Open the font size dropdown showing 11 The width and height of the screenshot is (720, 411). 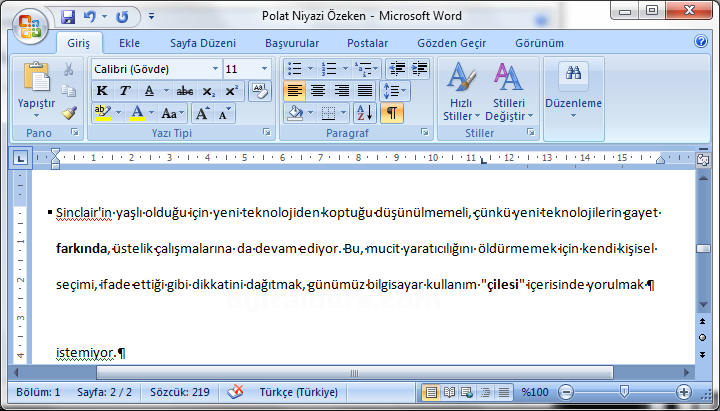(x=264, y=69)
